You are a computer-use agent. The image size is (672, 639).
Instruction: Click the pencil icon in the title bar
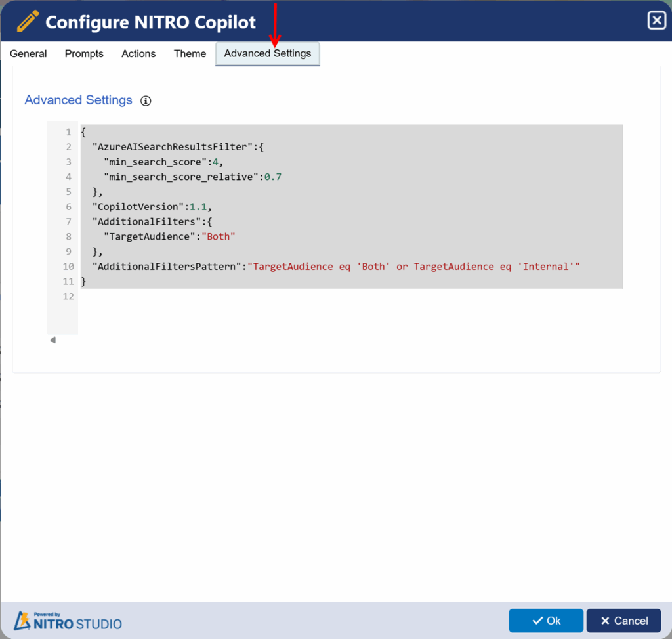tap(28, 21)
